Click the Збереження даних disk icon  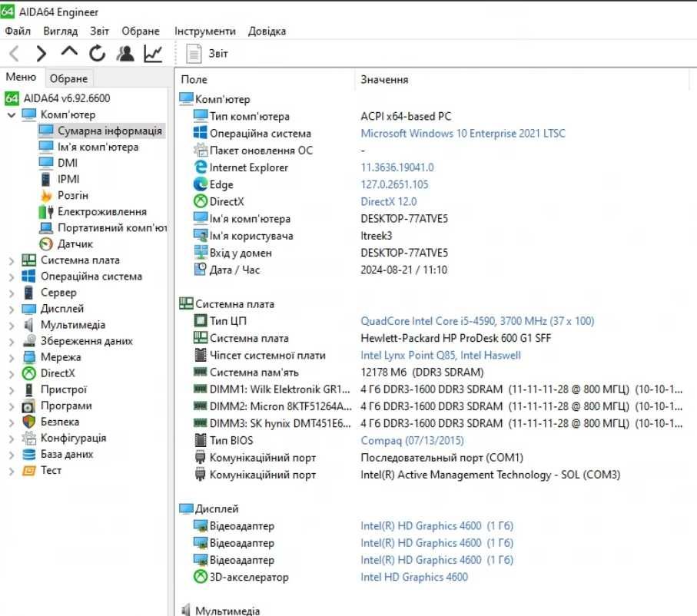(29, 341)
